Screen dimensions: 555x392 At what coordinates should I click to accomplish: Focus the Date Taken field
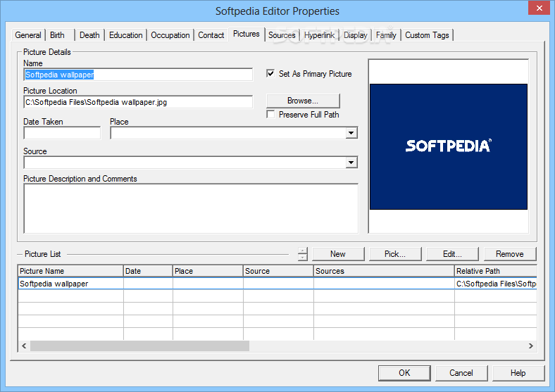[62, 133]
